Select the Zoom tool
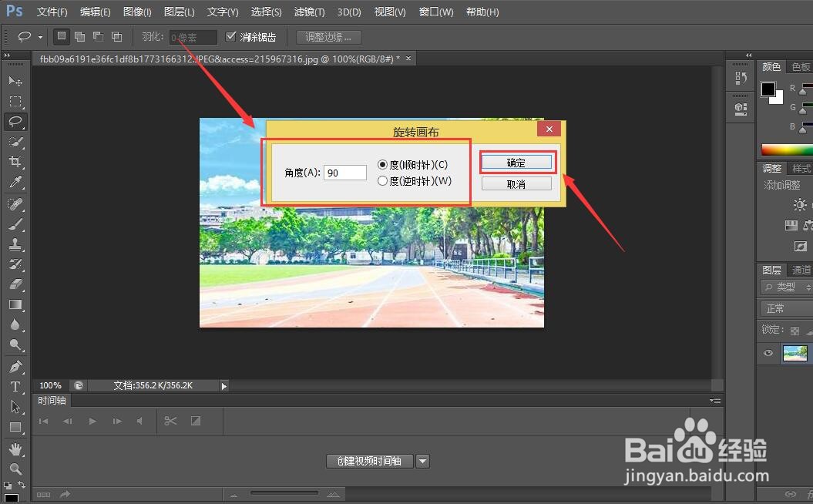The width and height of the screenshot is (813, 504). (x=15, y=469)
